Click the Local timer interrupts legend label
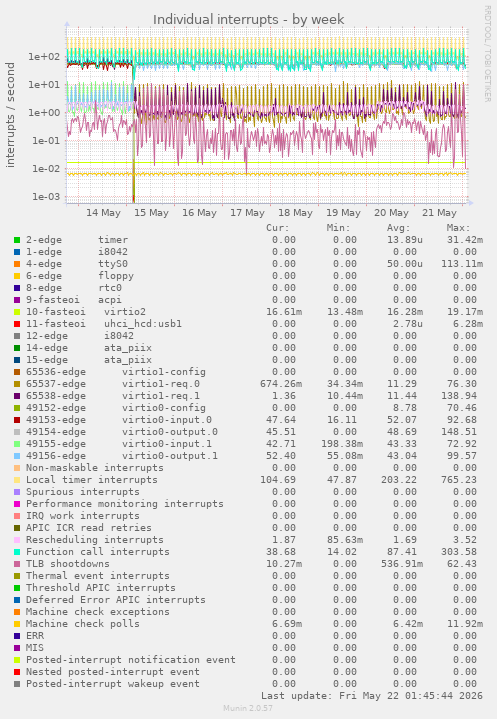Viewport: 497px width, 719px height. coord(92,480)
